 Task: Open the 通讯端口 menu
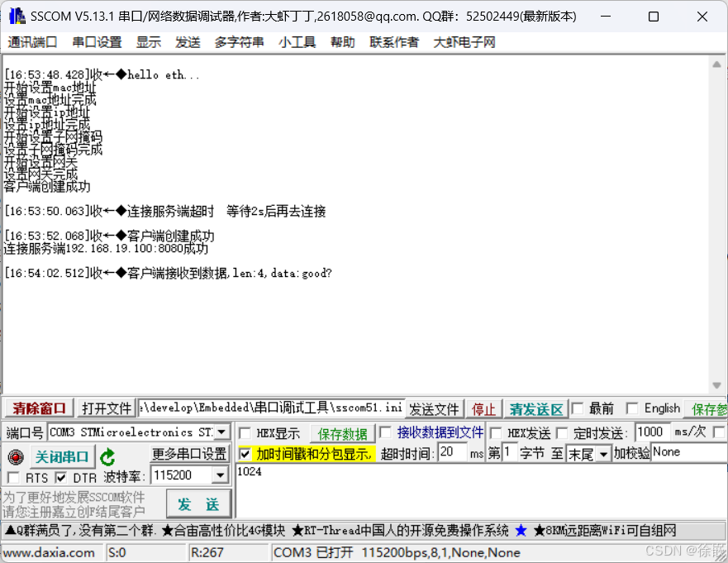(32, 42)
